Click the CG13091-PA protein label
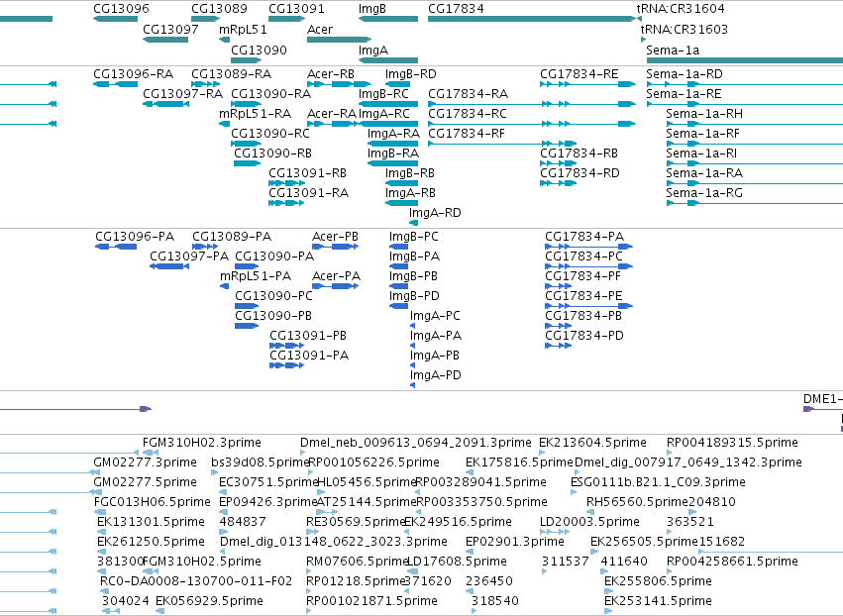 pos(309,356)
